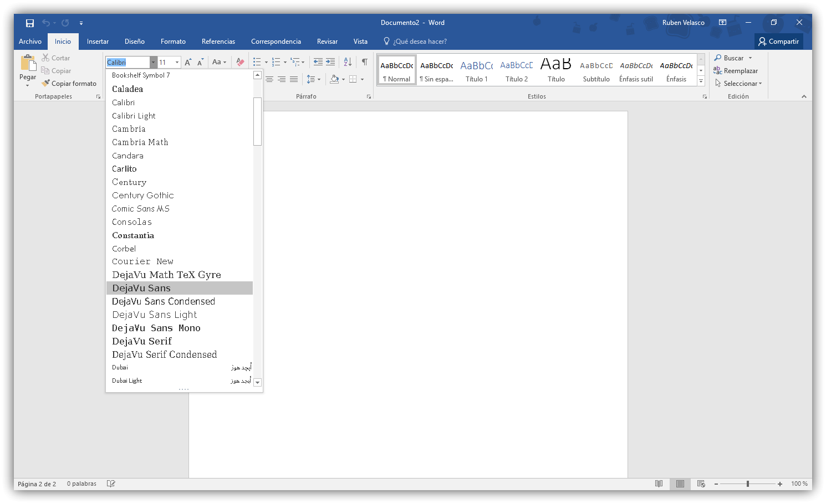Toggle right alignment
Screen dimensions: 826x504
[x=282, y=79]
